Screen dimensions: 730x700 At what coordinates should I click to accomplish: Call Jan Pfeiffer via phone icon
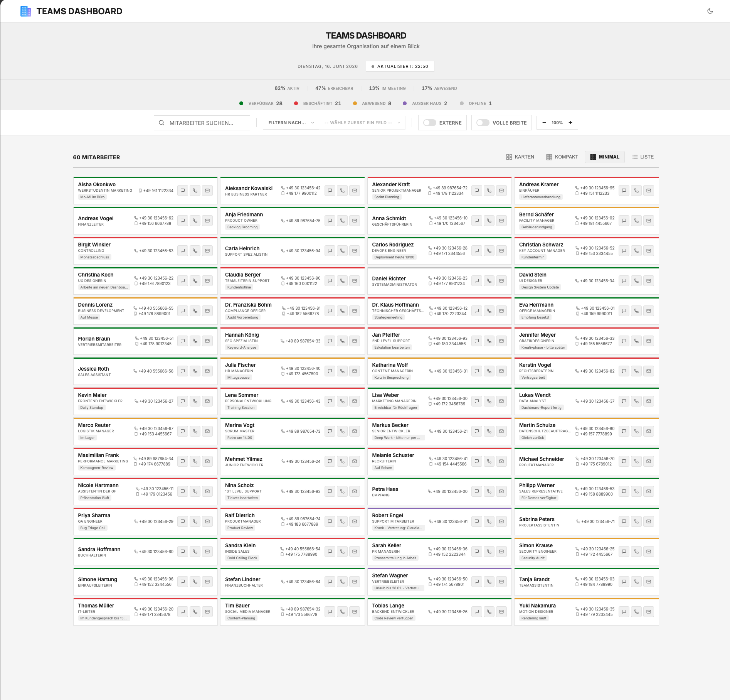pyautogui.click(x=489, y=341)
